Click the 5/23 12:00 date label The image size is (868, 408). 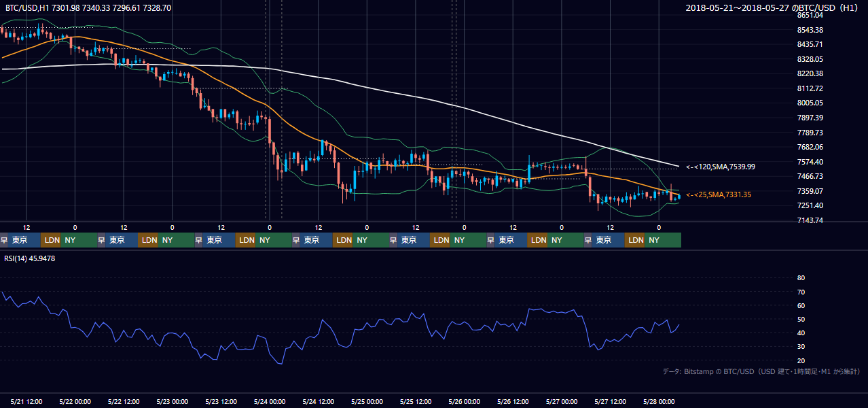tap(221, 402)
